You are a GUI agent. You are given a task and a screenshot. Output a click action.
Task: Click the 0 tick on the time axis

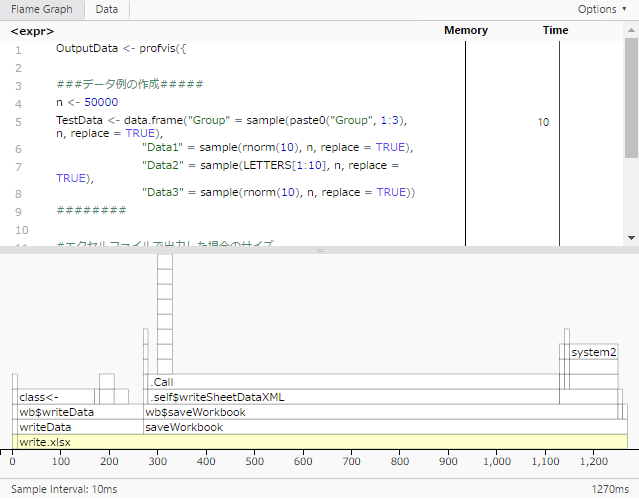(13, 461)
